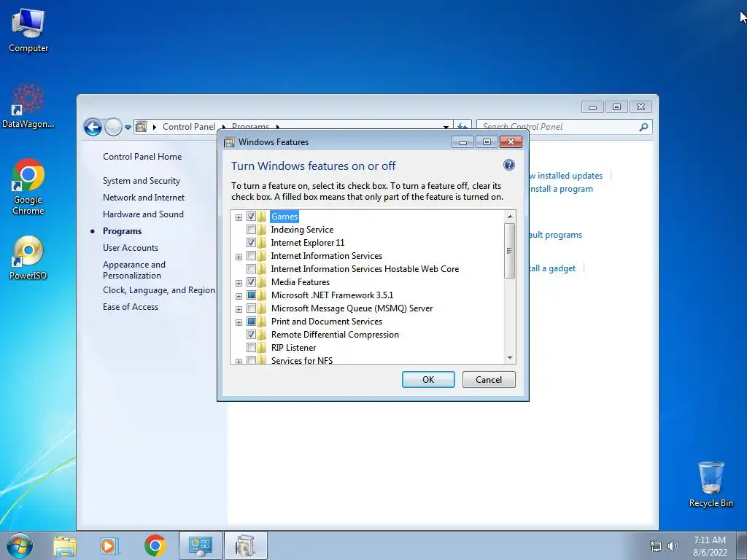
Task: Check IIS Hostable Web Core checkbox
Action: pyautogui.click(x=251, y=268)
